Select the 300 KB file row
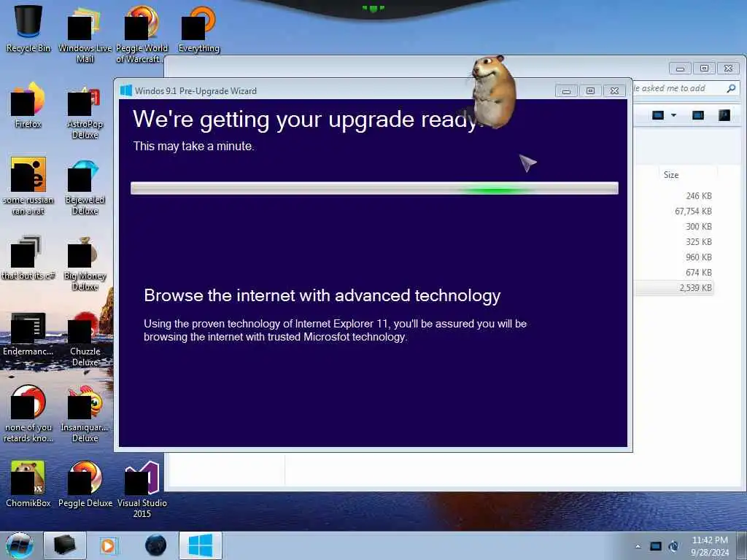This screenshot has width=747, height=560. click(x=674, y=226)
